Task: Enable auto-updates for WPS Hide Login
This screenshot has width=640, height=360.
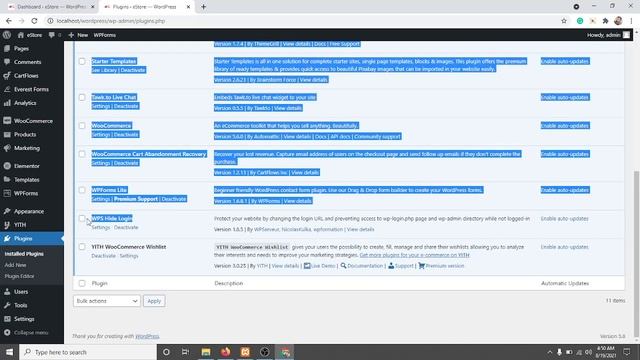Action: 564,219
